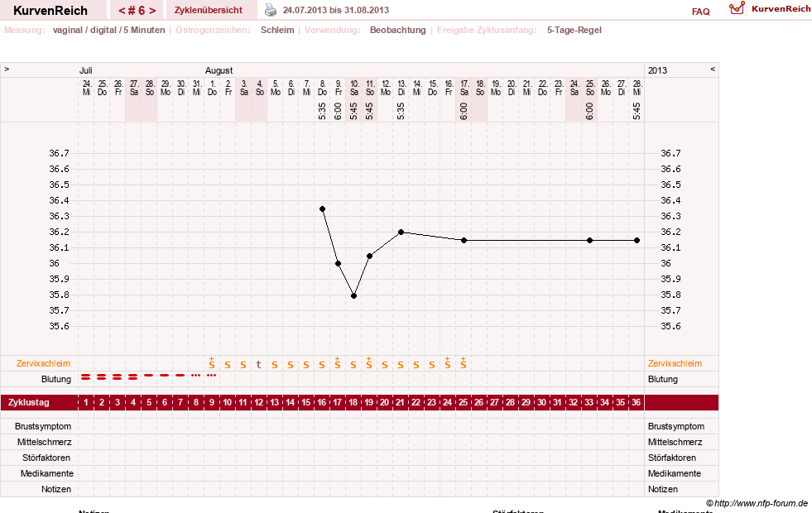The height and width of the screenshot is (513, 812).
Task: Click the date header '24. Mi' in July
Action: pyautogui.click(x=86, y=88)
